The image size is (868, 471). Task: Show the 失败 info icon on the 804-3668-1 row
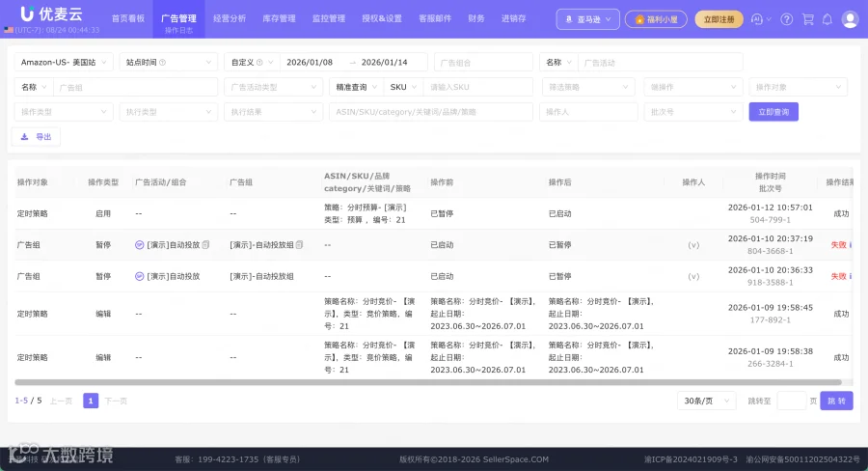pyautogui.click(x=851, y=245)
